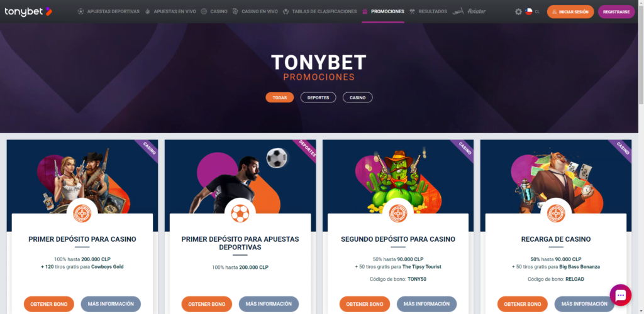Screen dimensions: 644x314
Task: Select the TODAS filter
Action: (x=280, y=97)
